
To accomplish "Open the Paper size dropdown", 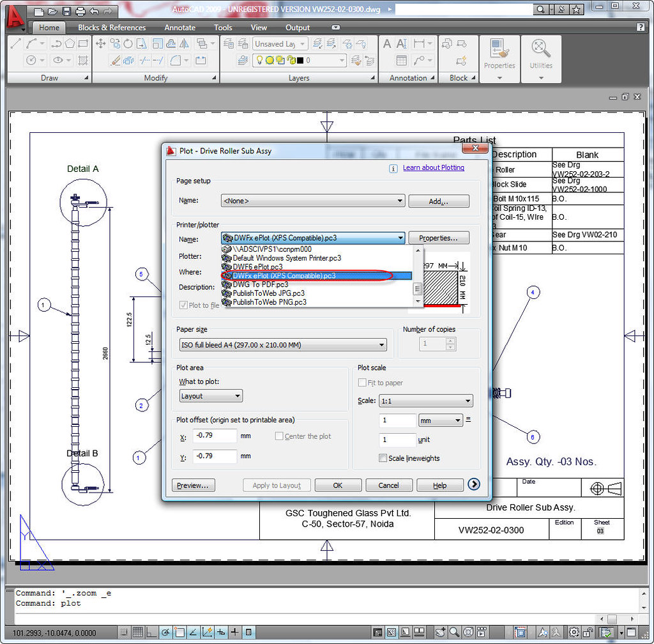I will 382,344.
